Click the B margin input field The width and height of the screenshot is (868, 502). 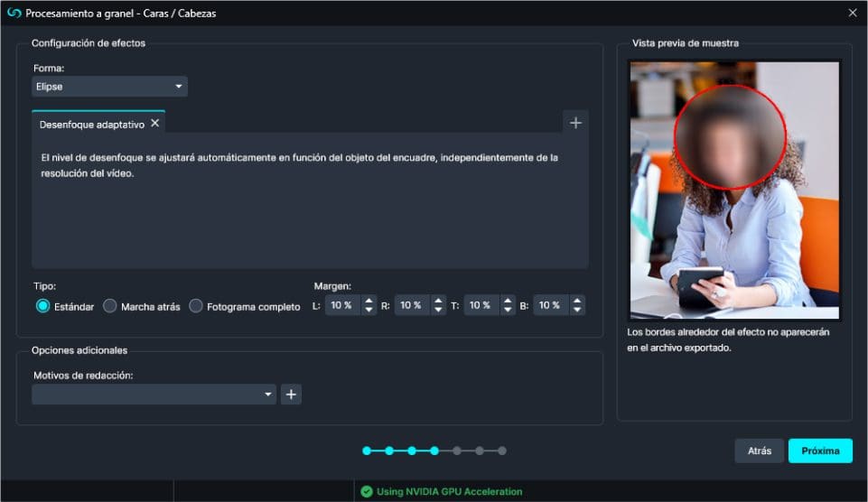(551, 305)
